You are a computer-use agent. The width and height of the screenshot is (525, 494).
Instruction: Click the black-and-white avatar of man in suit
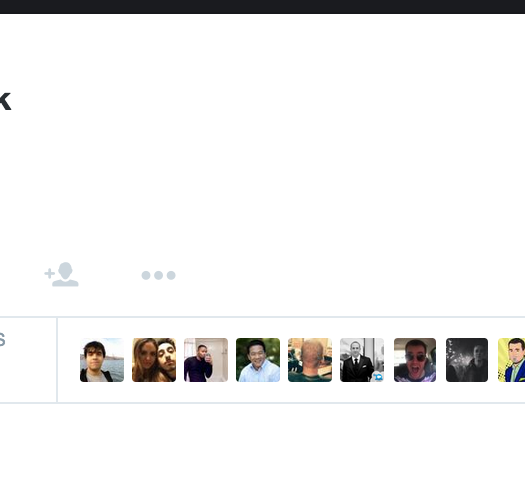362,360
